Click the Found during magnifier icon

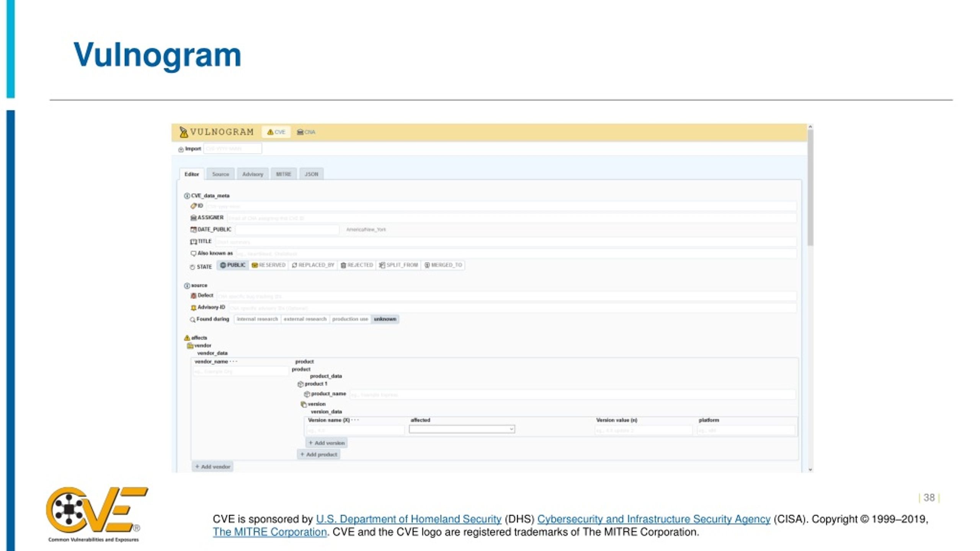pos(193,320)
